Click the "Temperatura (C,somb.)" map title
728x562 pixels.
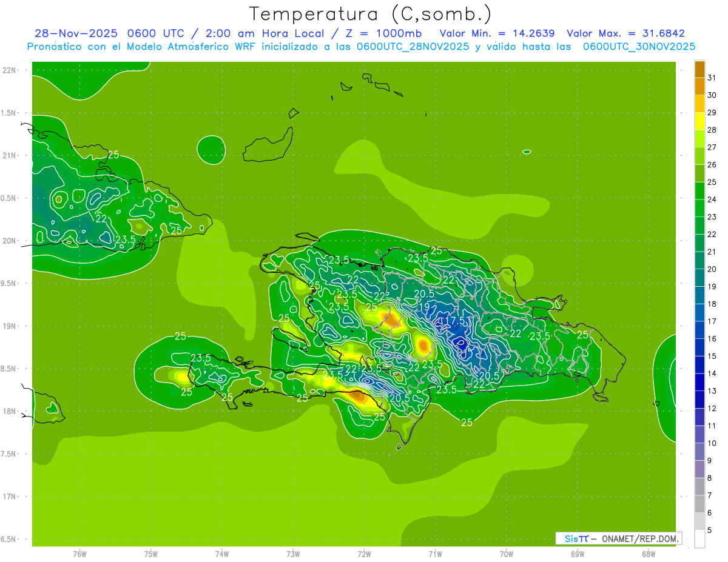coord(371,14)
